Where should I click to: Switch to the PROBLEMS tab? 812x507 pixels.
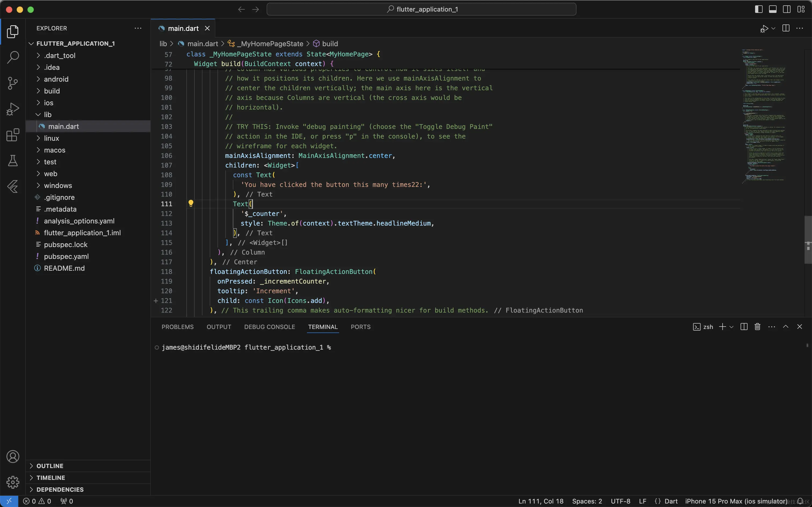click(x=177, y=327)
